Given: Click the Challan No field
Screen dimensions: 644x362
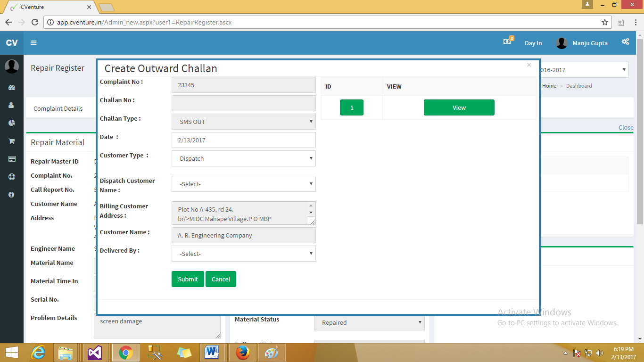Looking at the screenshot, I should click(x=244, y=103).
